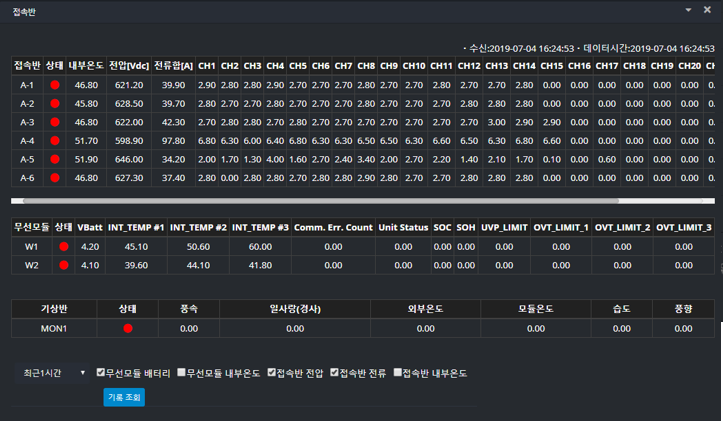Select the A-5 row label
The height and width of the screenshot is (421, 723).
27,159
